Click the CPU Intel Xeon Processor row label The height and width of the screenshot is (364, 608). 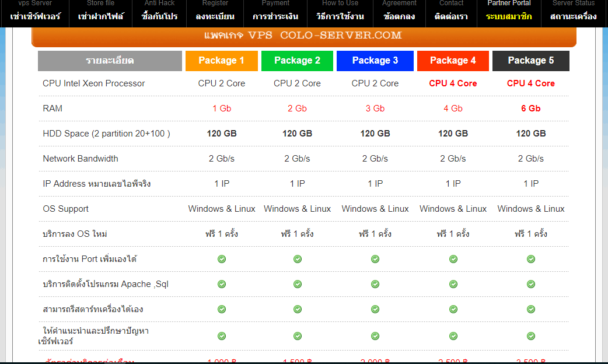tap(94, 83)
